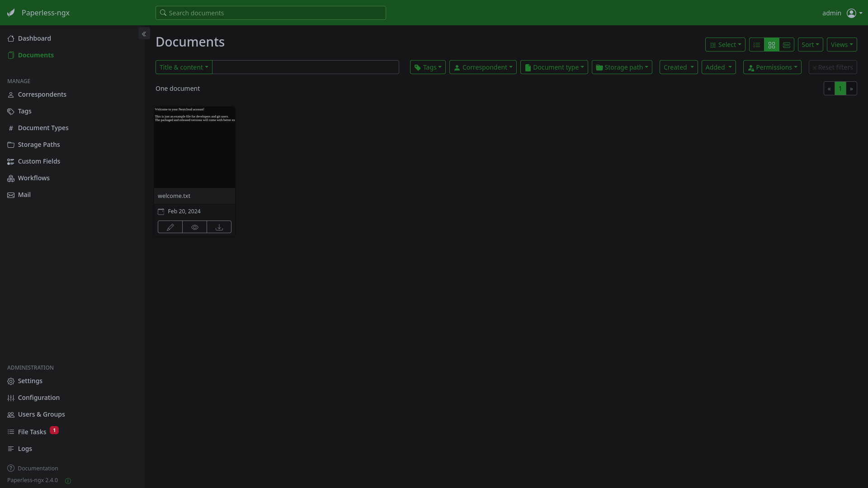Collapse the sidebar with the double-chevron icon
The image size is (868, 488).
click(144, 34)
